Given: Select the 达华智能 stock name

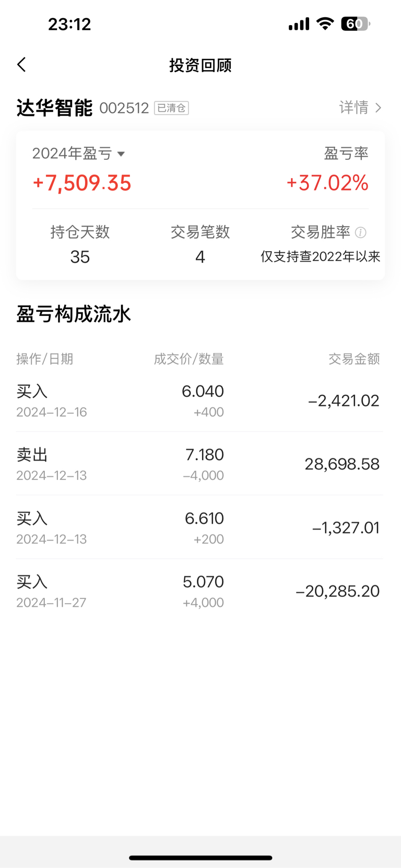Looking at the screenshot, I should pyautogui.click(x=54, y=108).
